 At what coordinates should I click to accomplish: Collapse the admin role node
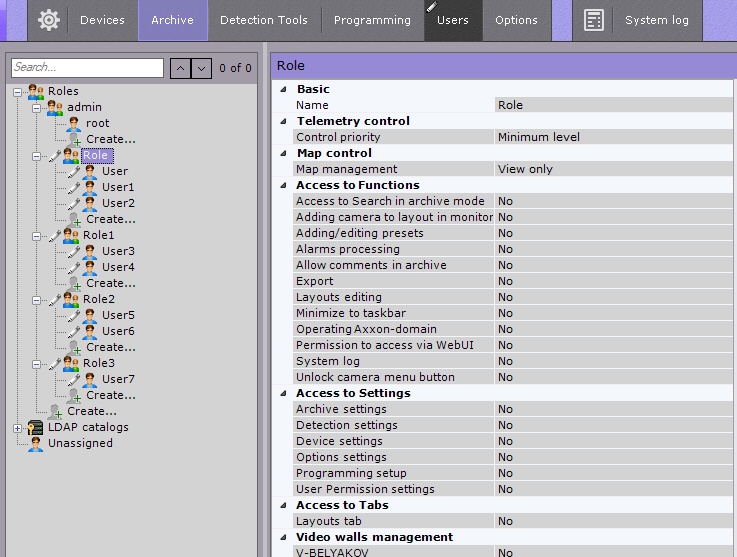36,108
